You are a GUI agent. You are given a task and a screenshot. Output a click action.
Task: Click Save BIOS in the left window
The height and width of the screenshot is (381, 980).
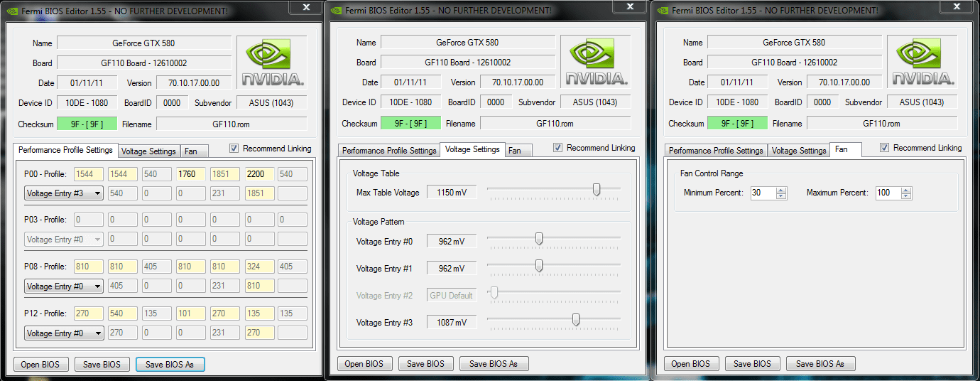click(x=102, y=364)
